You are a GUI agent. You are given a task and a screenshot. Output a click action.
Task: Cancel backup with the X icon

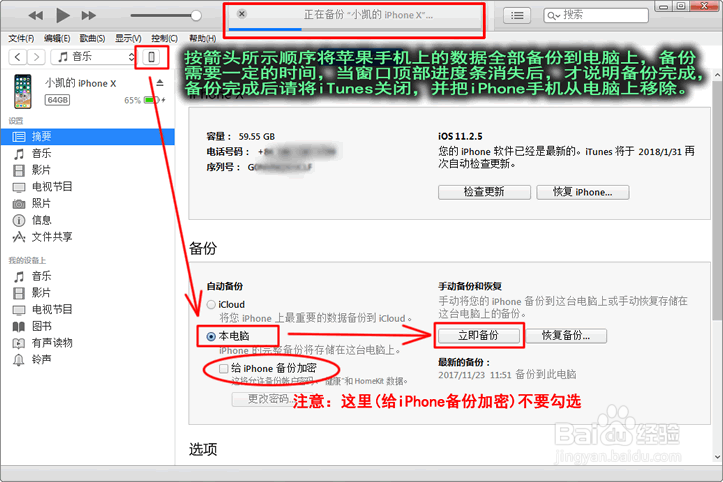point(242,14)
